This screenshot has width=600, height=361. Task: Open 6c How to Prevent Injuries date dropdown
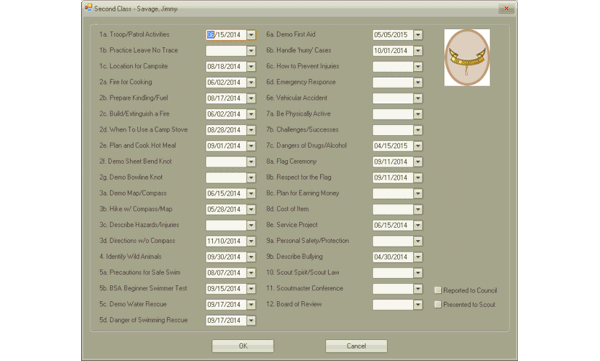coord(418,67)
